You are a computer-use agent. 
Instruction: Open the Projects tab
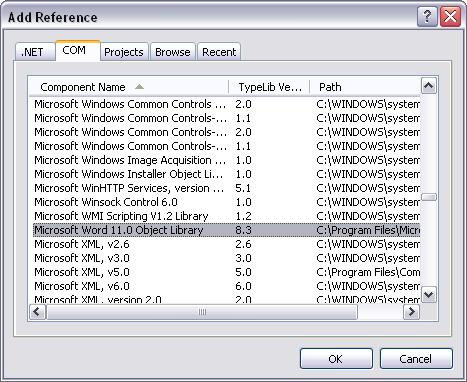point(124,52)
